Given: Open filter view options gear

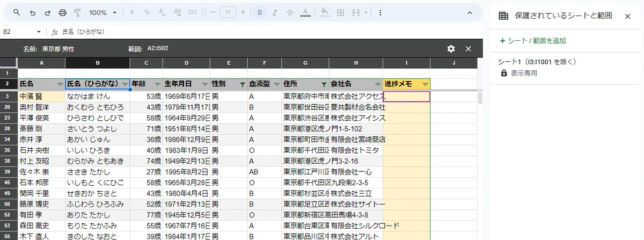Looking at the screenshot, I should 451,49.
